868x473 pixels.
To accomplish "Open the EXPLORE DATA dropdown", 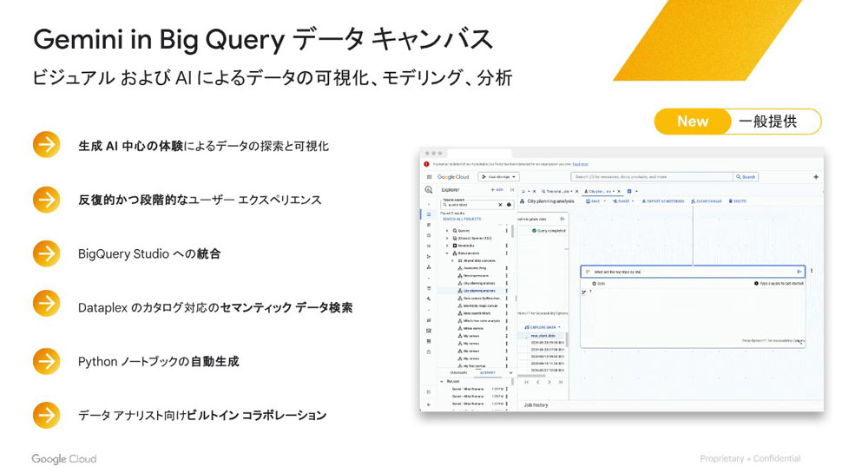I will [x=542, y=327].
